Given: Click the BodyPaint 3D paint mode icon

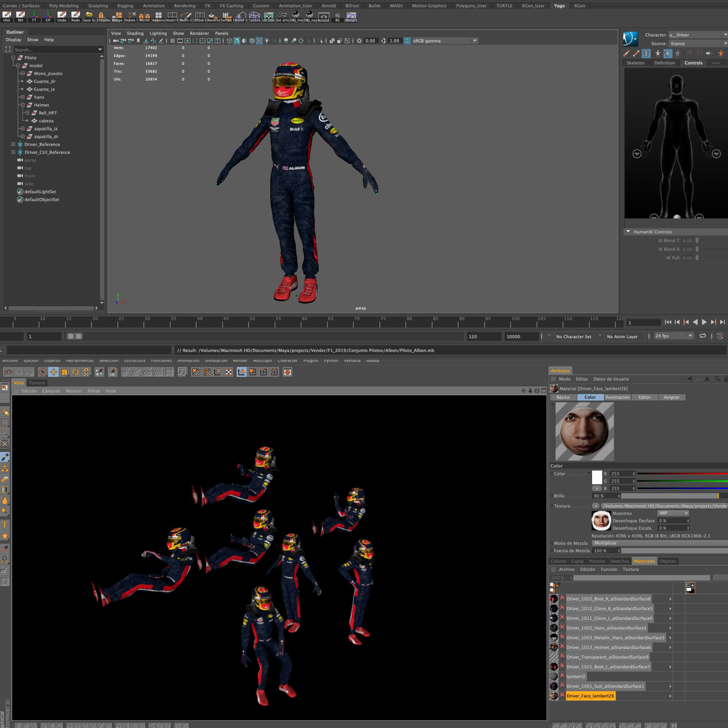Looking at the screenshot, I should [112, 372].
